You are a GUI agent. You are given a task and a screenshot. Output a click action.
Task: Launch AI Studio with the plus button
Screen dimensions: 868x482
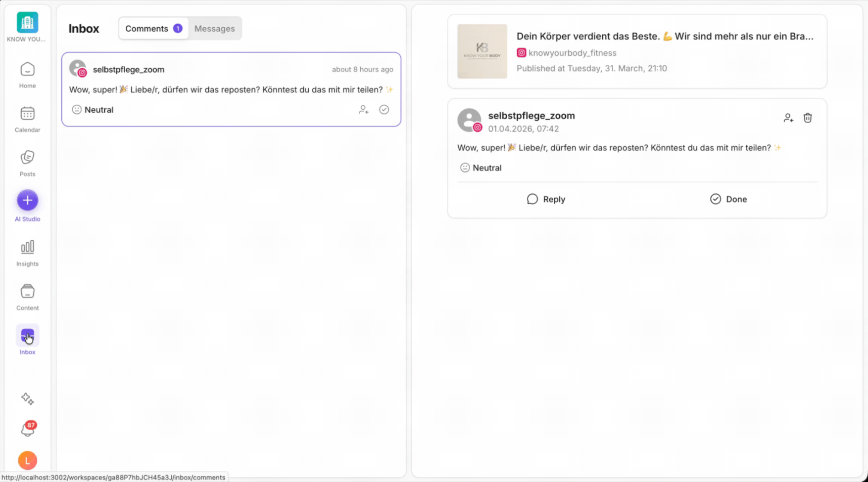point(27,200)
